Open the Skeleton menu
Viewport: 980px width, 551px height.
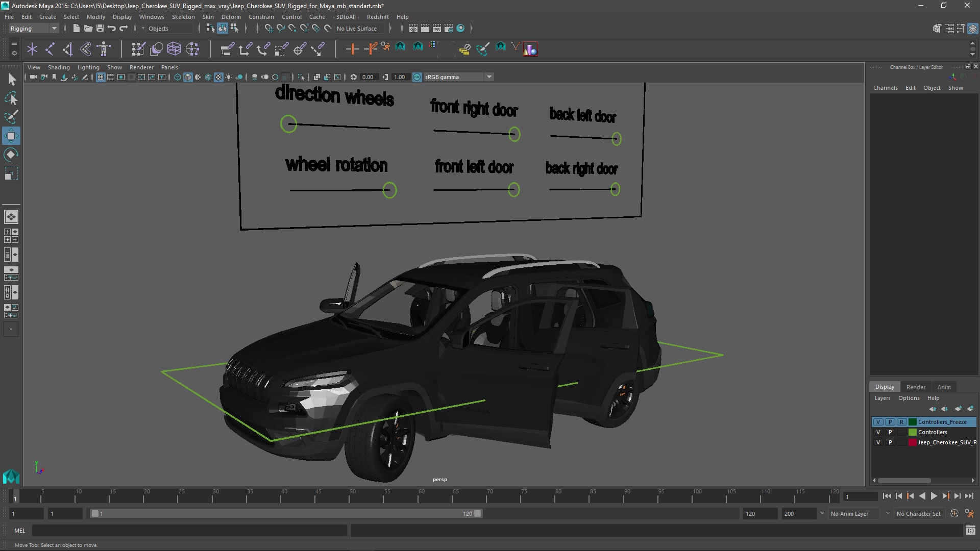point(183,17)
